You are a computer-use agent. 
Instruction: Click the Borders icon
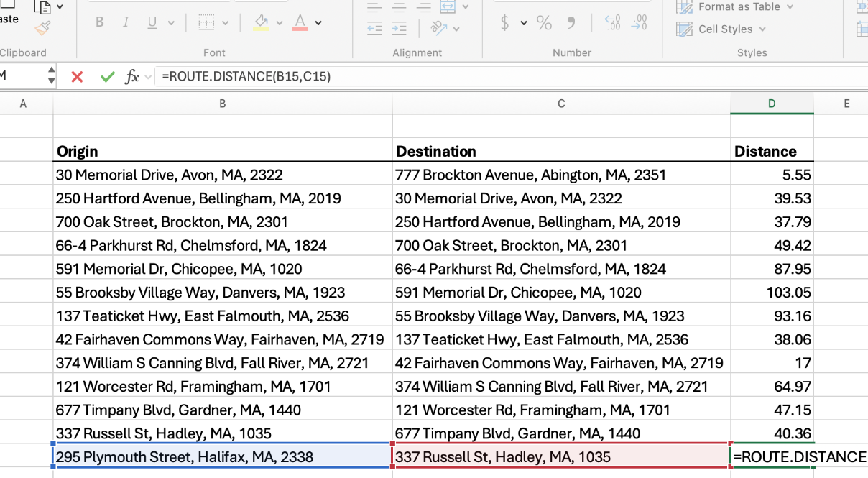coord(207,22)
